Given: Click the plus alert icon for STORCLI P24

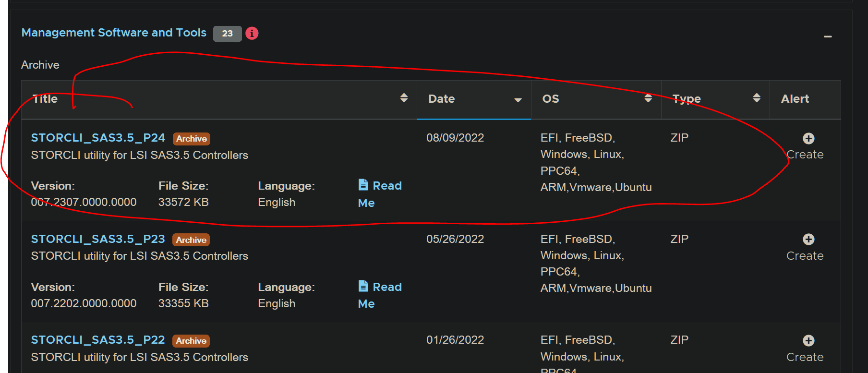Looking at the screenshot, I should click(x=808, y=139).
